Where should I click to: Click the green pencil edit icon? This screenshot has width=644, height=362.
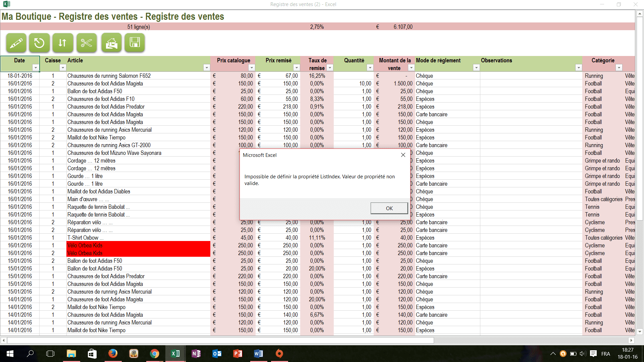point(16,43)
